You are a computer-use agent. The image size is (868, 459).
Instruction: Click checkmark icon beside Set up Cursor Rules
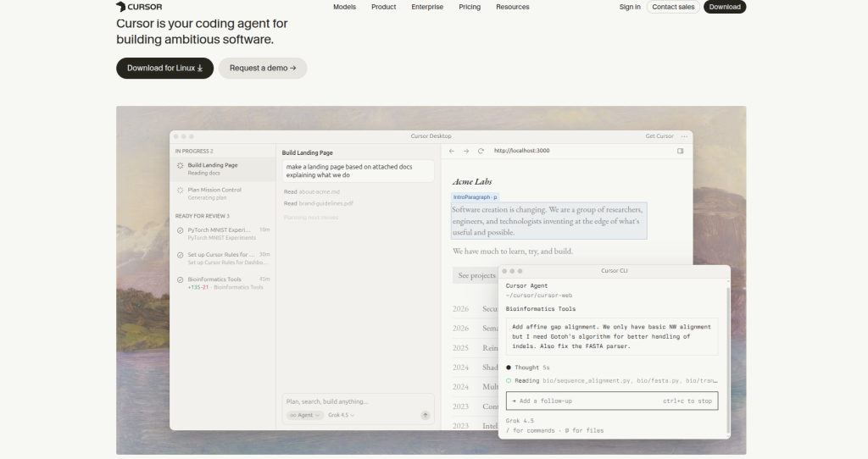click(x=180, y=256)
